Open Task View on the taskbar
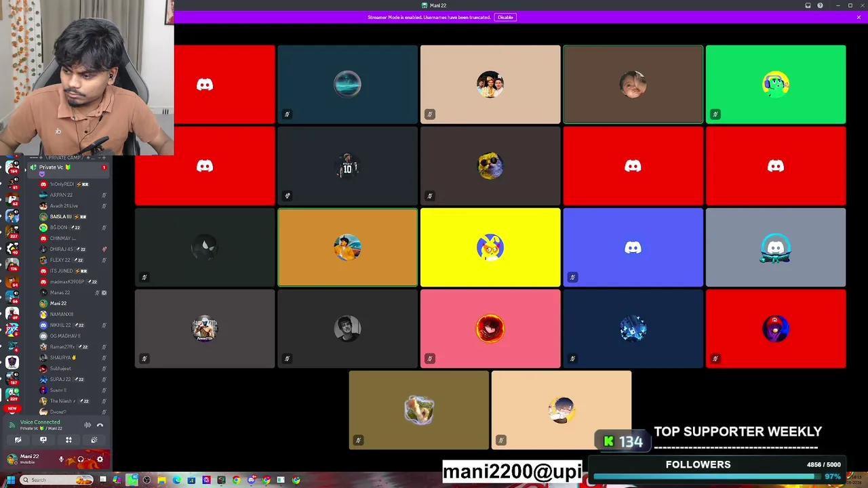 coord(102,480)
